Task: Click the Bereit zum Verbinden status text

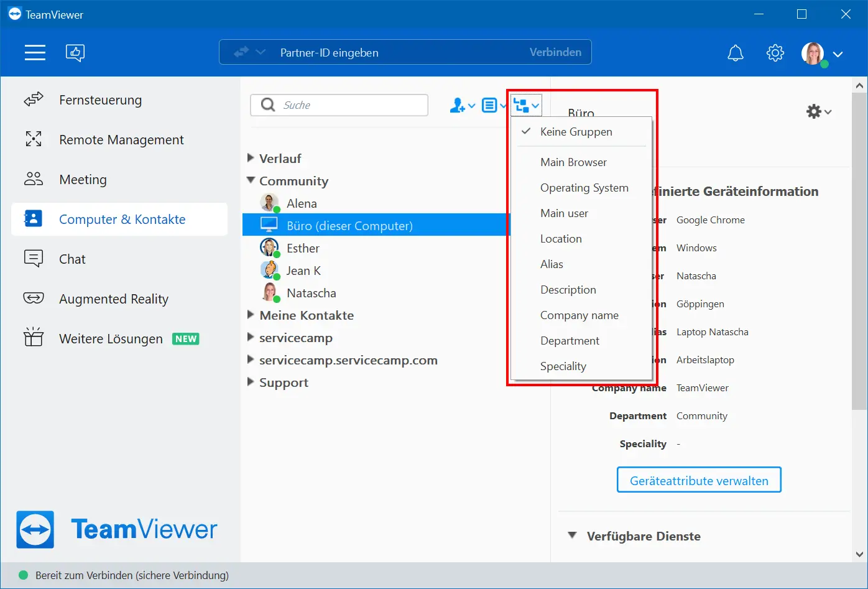Action: (x=132, y=575)
